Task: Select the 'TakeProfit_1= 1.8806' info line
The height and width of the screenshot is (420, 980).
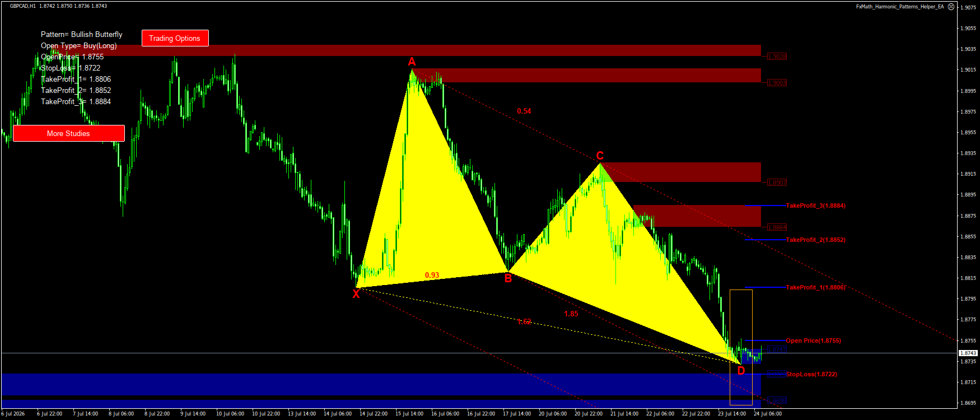Action: coord(76,79)
